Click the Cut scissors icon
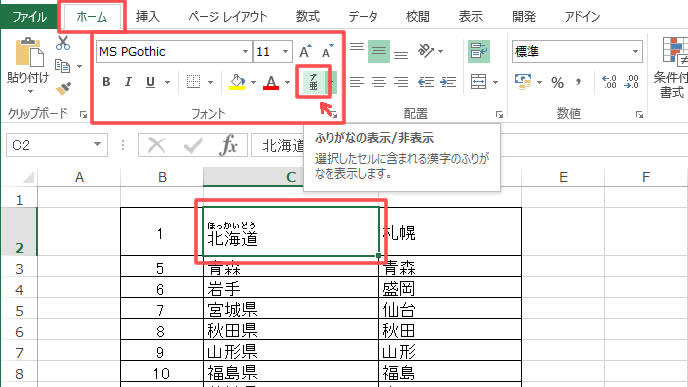The width and height of the screenshot is (688, 387). tap(63, 43)
